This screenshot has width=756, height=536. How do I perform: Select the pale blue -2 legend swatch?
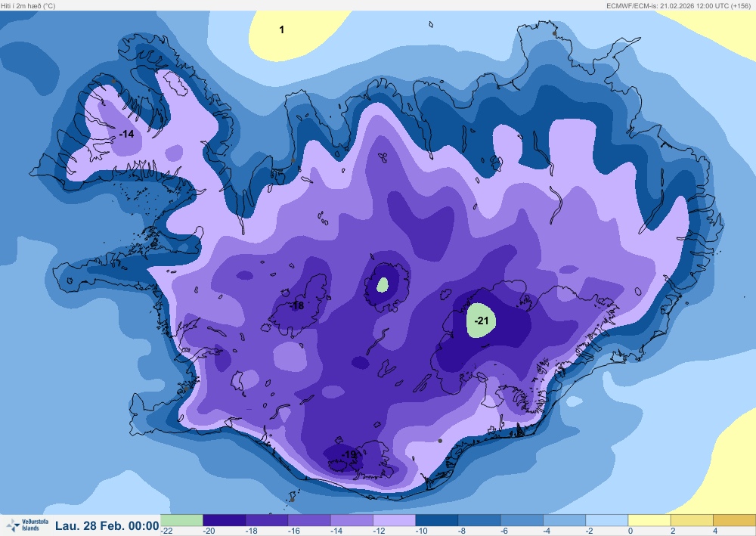click(x=606, y=520)
